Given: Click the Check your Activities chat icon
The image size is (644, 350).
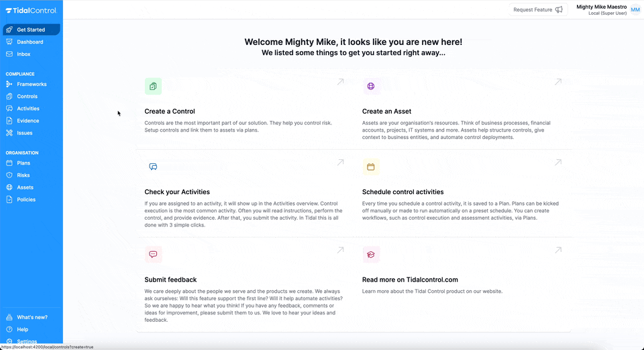Looking at the screenshot, I should 153,167.
